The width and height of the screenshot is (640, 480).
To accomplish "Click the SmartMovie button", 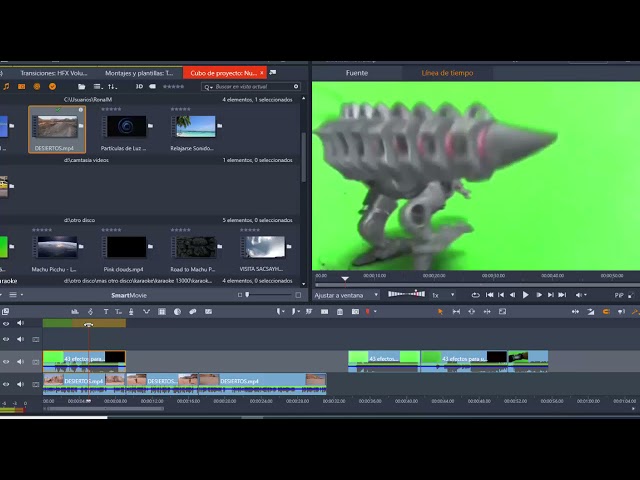I will 129,295.
